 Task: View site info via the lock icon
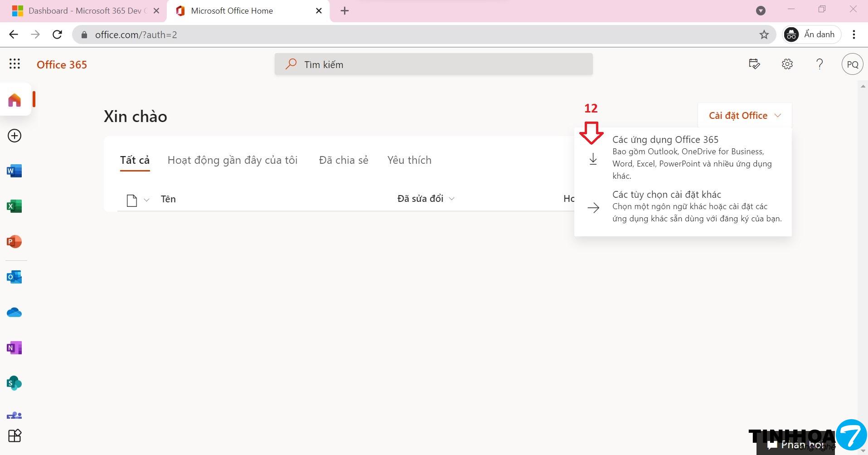pyautogui.click(x=84, y=34)
